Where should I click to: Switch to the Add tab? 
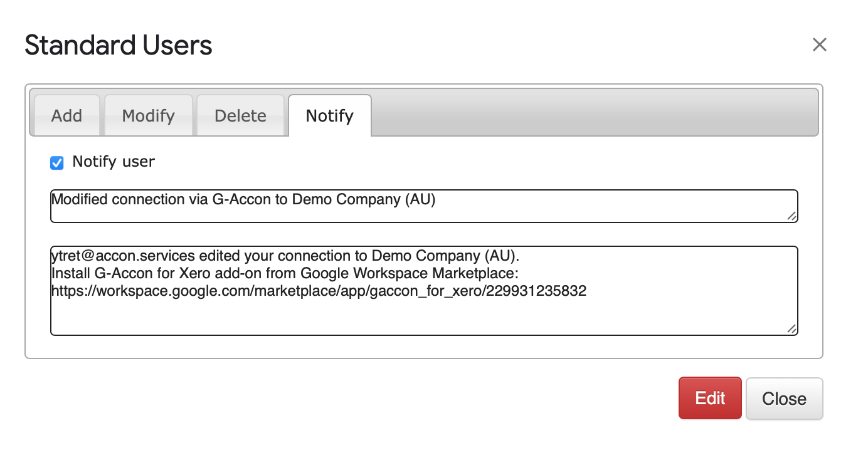click(x=66, y=115)
